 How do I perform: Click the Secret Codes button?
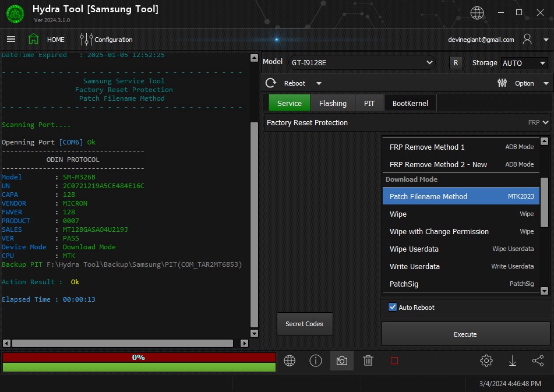pos(304,324)
